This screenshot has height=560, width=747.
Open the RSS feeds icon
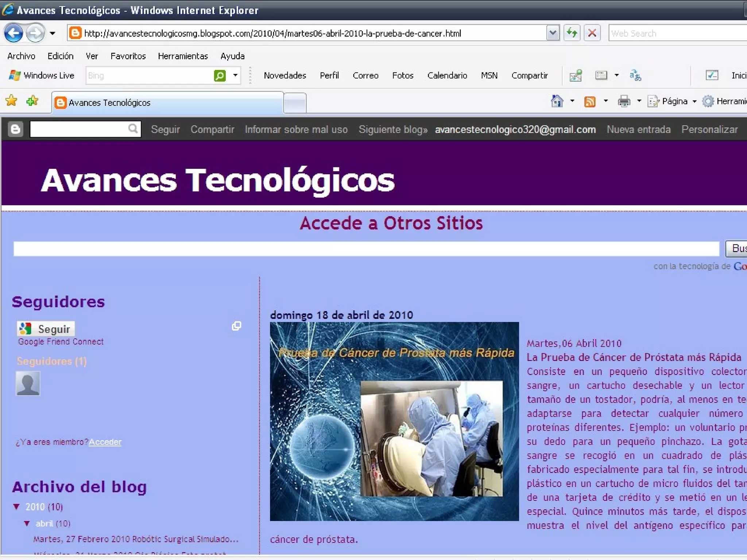589,101
